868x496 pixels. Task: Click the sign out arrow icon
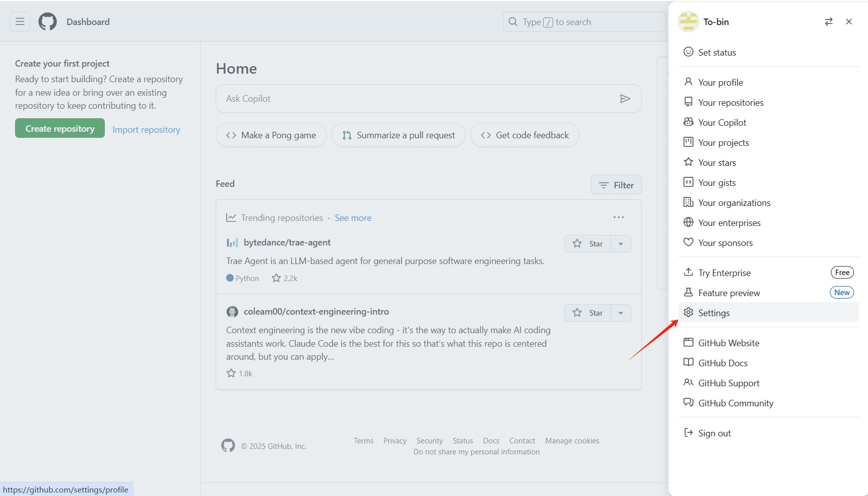(688, 433)
